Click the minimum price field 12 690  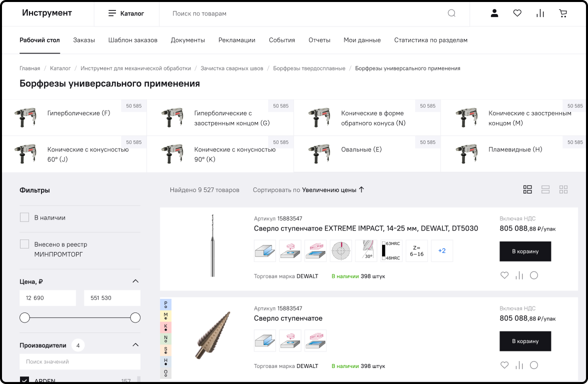(47, 298)
